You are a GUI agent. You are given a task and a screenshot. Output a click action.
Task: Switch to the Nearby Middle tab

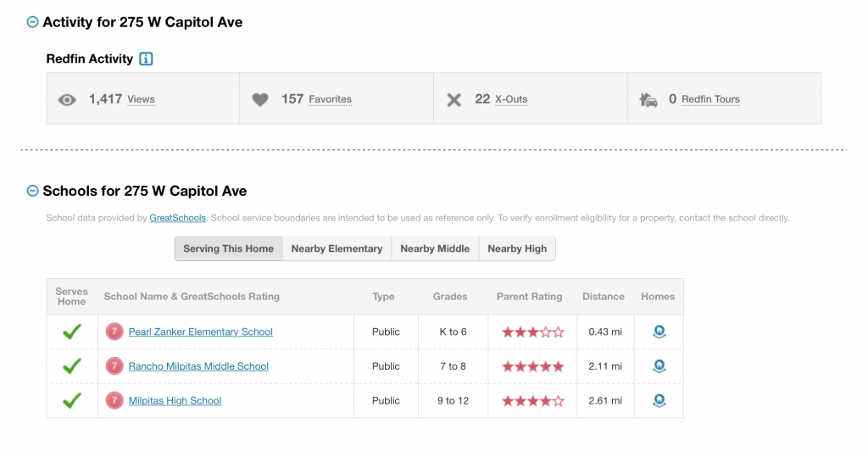pyautogui.click(x=435, y=248)
